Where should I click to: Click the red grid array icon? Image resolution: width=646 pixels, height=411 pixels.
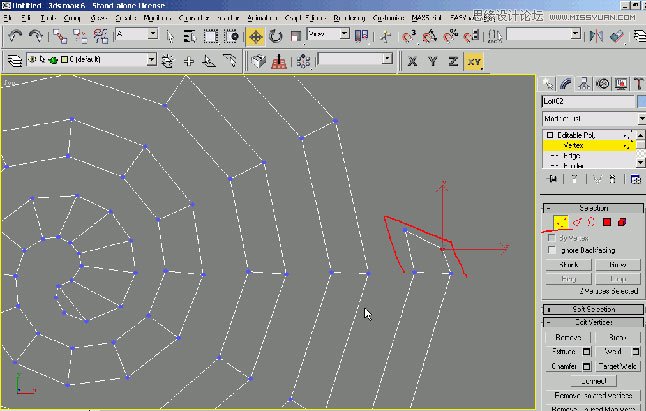coord(279,61)
